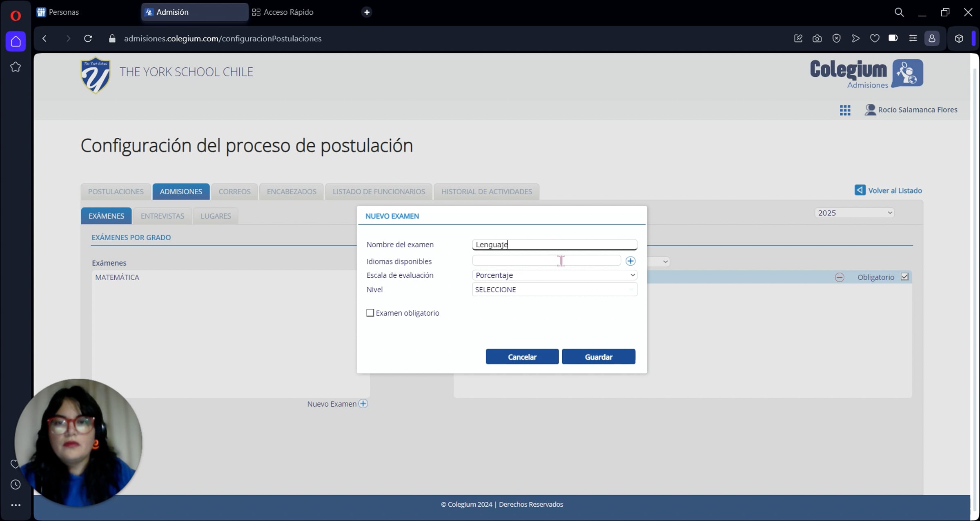Open Opera sidebar bookmarks star icon
Screen dimensions: 980x521
coord(16,67)
